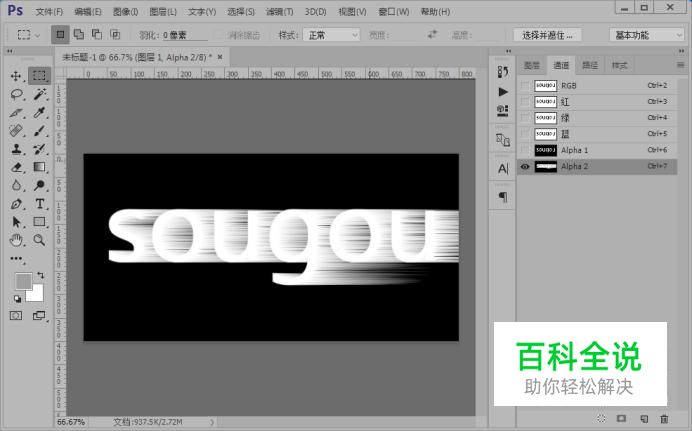Image resolution: width=692 pixels, height=431 pixels.
Task: Close the 未标题-1 document tab
Action: coord(220,57)
